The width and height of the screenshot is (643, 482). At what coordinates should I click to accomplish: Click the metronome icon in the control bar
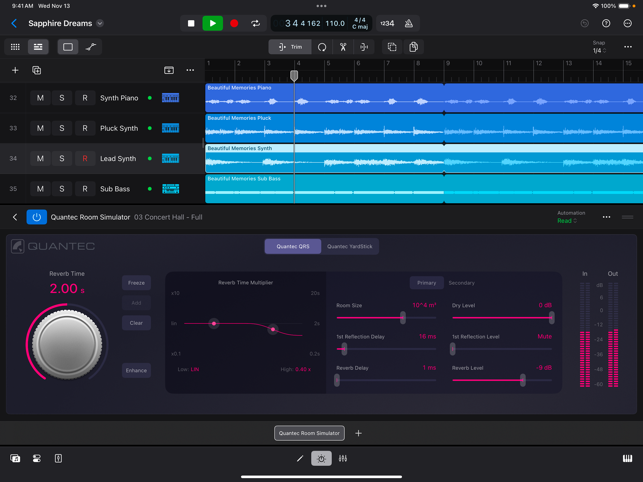coord(408,23)
